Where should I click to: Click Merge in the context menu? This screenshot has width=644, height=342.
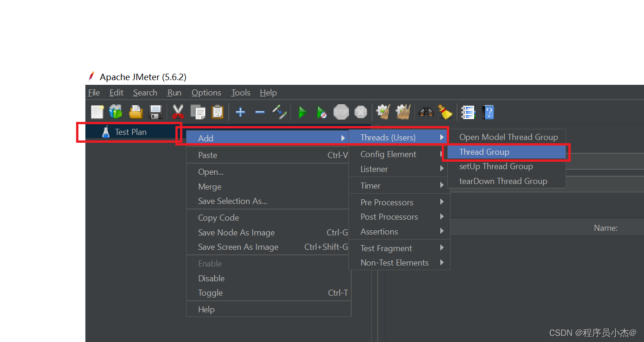click(x=268, y=187)
